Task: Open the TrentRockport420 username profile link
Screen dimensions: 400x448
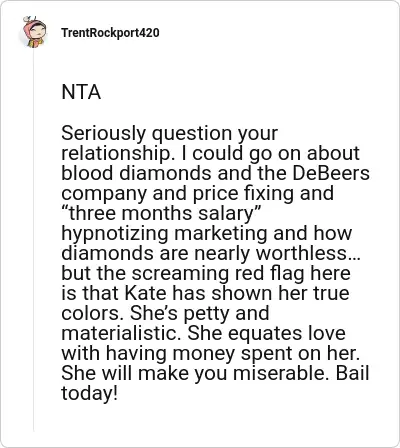Action: coord(110,33)
